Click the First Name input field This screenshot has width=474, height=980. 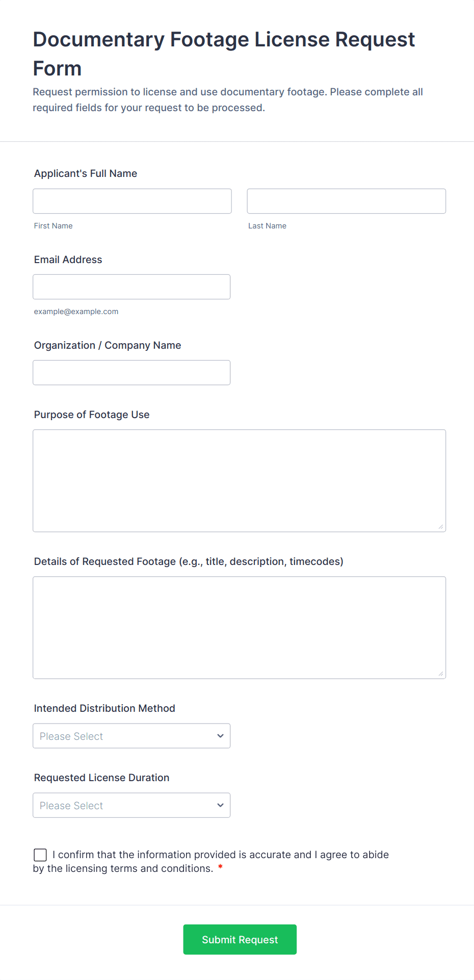pyautogui.click(x=132, y=201)
